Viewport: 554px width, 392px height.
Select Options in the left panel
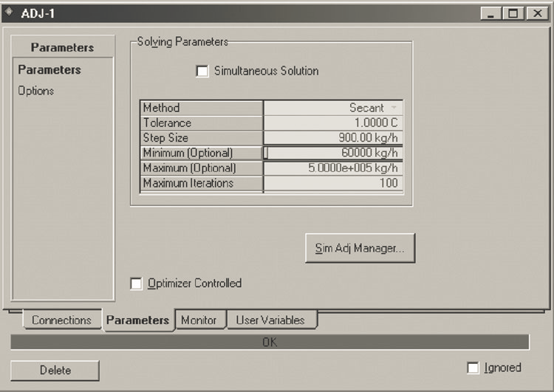(36, 91)
